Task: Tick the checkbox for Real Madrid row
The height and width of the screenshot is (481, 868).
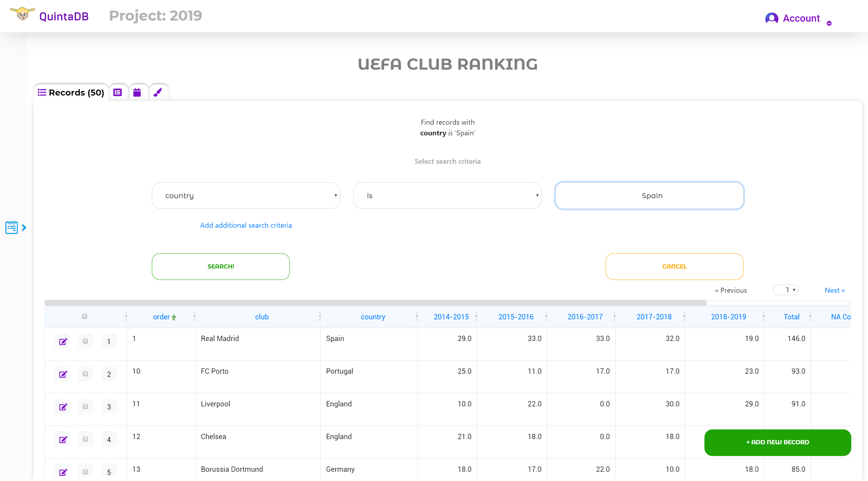Action: (85, 341)
